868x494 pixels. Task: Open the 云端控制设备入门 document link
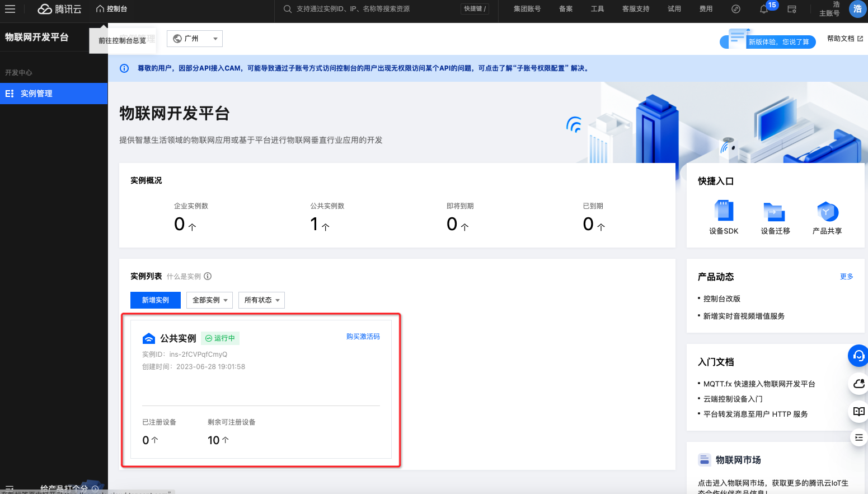[x=733, y=399]
